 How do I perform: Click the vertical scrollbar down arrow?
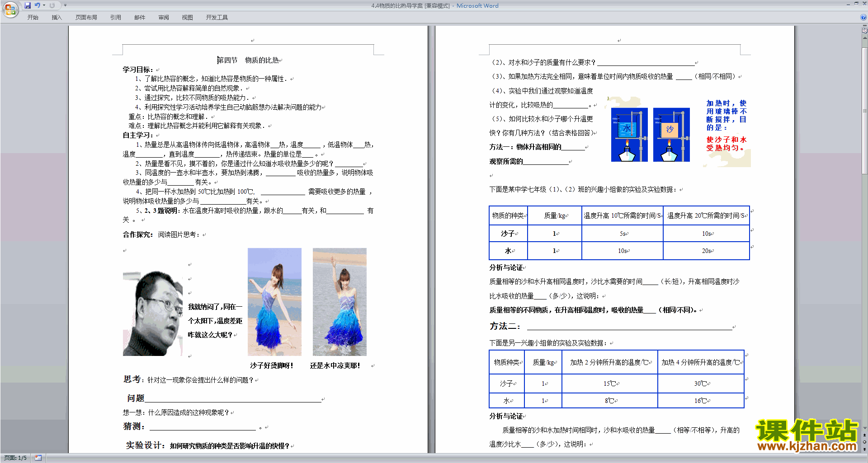pyautogui.click(x=864, y=428)
